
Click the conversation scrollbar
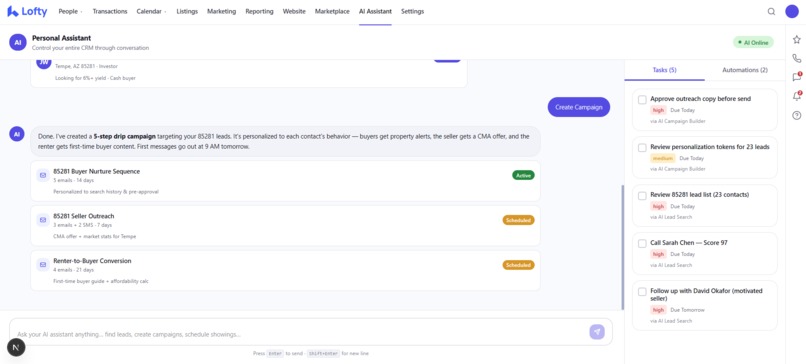[622, 247]
